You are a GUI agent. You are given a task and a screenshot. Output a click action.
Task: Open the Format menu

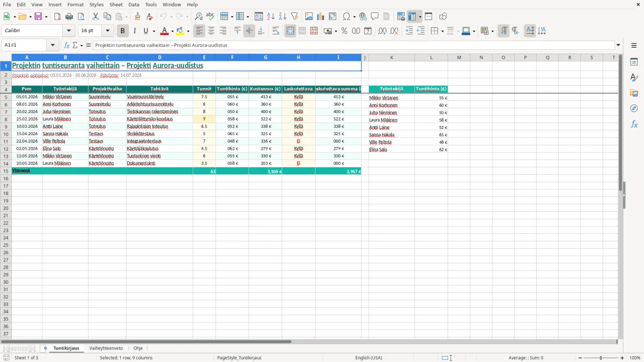pos(75,4)
